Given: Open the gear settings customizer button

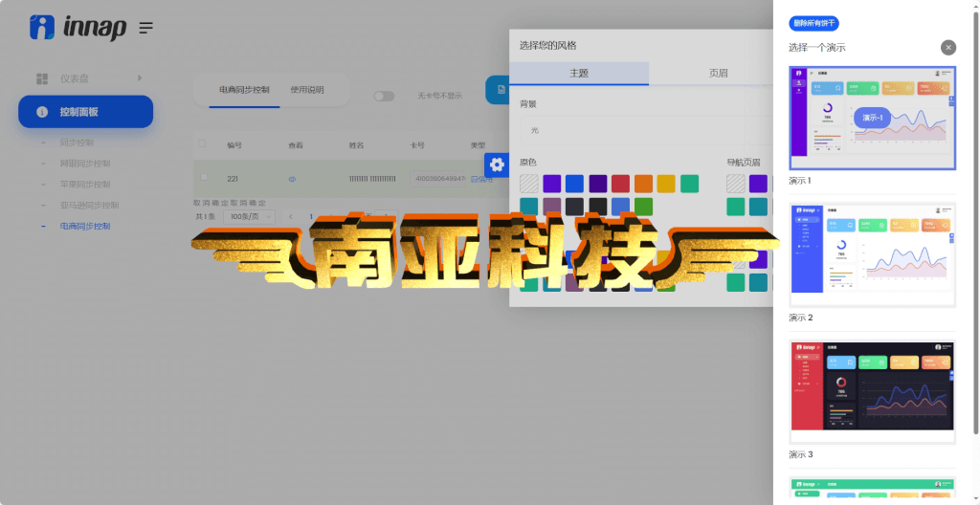Looking at the screenshot, I should coord(497,165).
